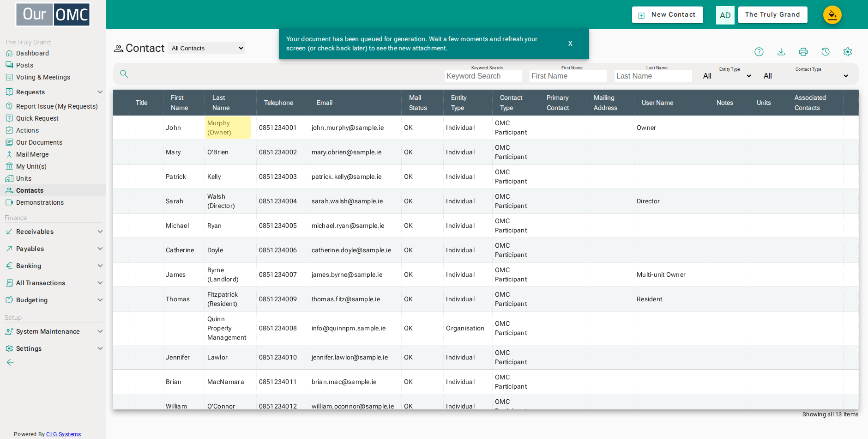This screenshot has height=439, width=868.
Task: Open the help question mark icon
Action: coord(759,52)
